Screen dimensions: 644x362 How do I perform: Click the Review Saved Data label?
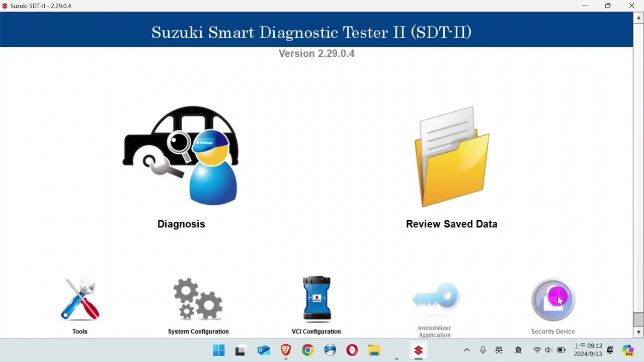click(x=452, y=224)
